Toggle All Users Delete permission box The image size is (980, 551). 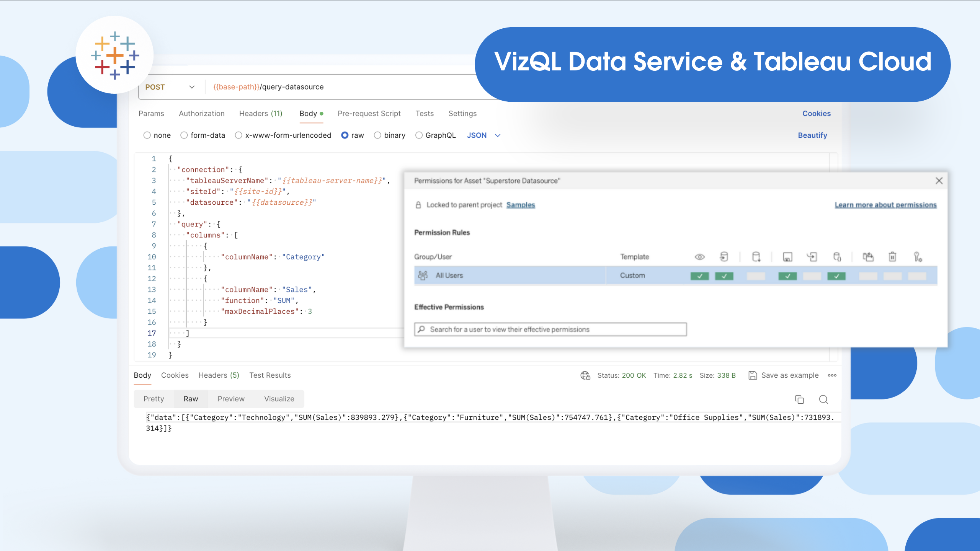892,276
